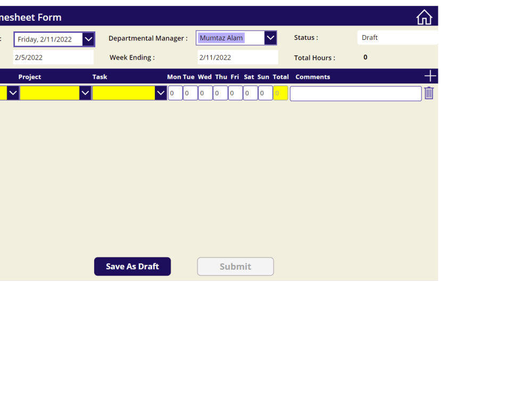Click the Week Ending date field showing 2/11/2022
532x399 pixels.
coord(237,57)
